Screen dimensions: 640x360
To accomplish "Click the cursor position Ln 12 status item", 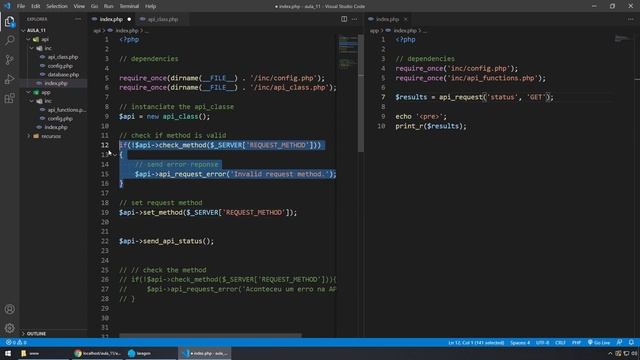I will pos(476,342).
